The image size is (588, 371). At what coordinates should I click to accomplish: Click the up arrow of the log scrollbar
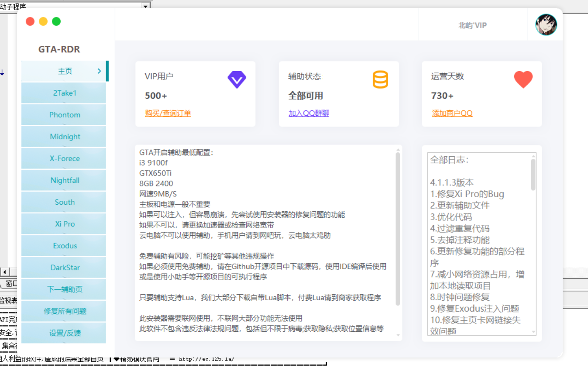(533, 156)
